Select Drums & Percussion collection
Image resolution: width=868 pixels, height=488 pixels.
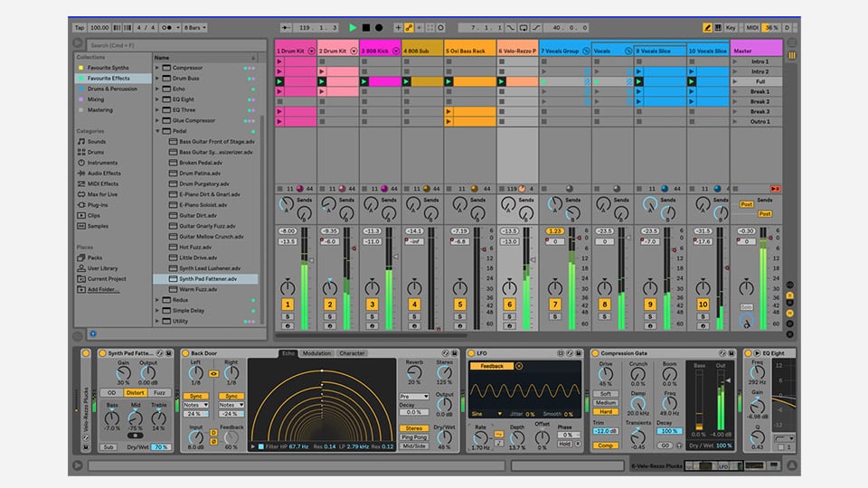(112, 89)
